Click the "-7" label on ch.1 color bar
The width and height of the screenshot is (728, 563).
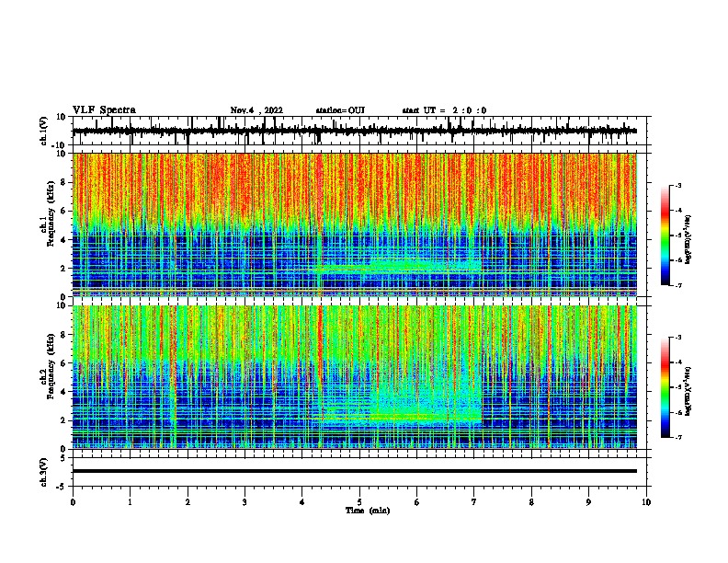677,285
